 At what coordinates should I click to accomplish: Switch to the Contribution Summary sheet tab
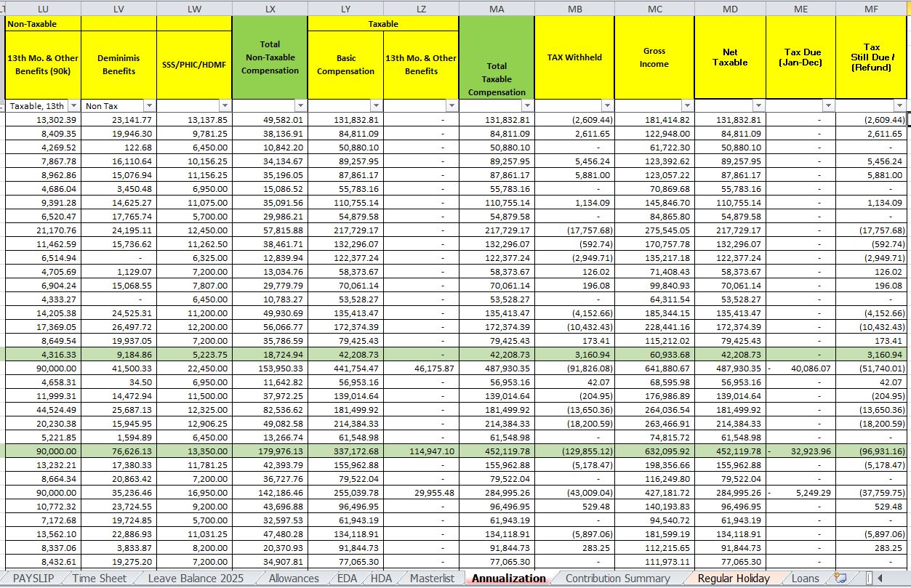coord(618,579)
